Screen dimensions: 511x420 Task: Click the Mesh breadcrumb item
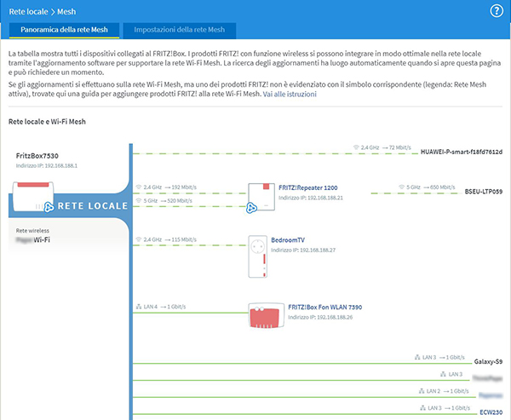coord(66,12)
